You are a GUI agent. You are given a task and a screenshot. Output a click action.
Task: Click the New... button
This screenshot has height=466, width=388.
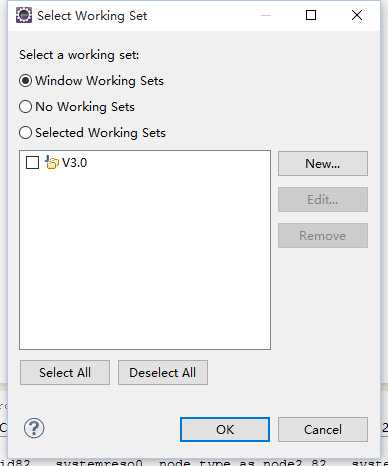[323, 164]
